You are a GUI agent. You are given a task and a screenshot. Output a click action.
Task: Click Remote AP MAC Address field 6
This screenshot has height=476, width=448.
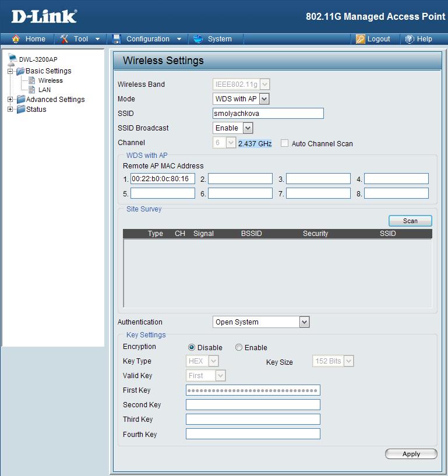240,193
